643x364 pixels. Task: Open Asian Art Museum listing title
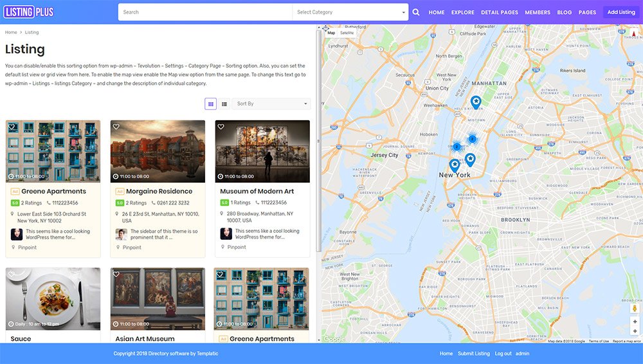[145, 338]
